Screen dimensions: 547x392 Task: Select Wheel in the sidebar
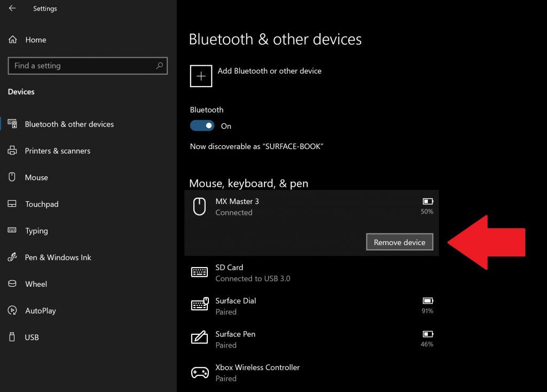[36, 284]
